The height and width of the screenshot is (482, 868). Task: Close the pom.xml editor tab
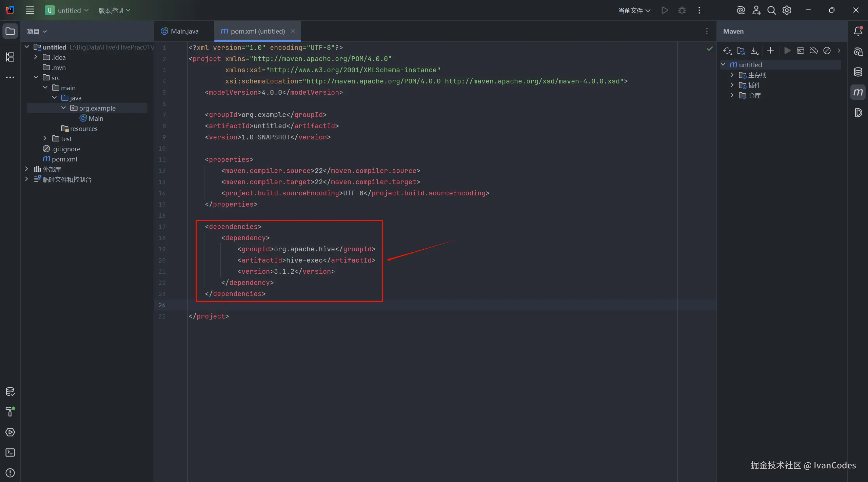click(293, 31)
